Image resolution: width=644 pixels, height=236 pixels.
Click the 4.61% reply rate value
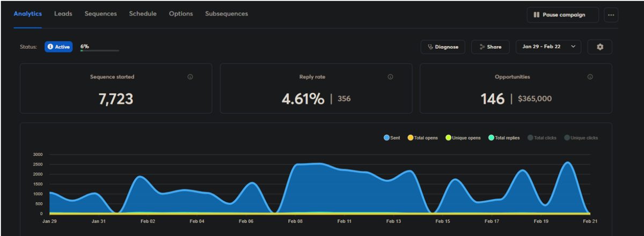click(303, 99)
